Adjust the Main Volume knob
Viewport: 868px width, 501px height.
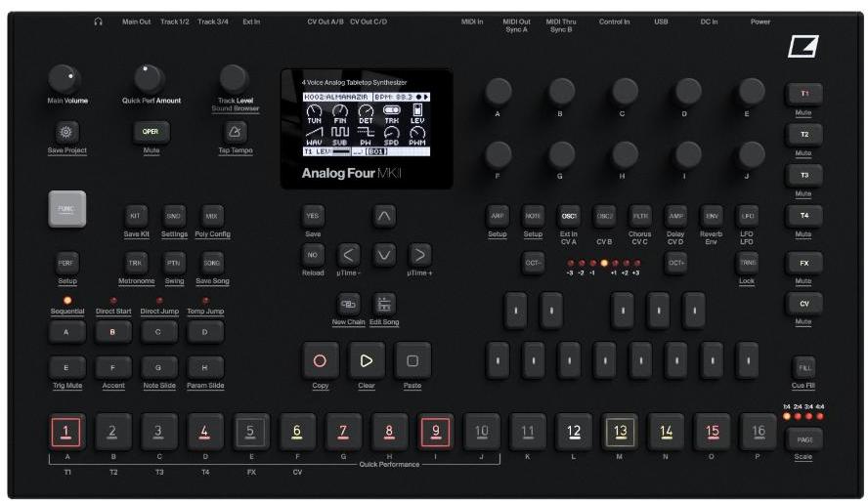click(64, 79)
